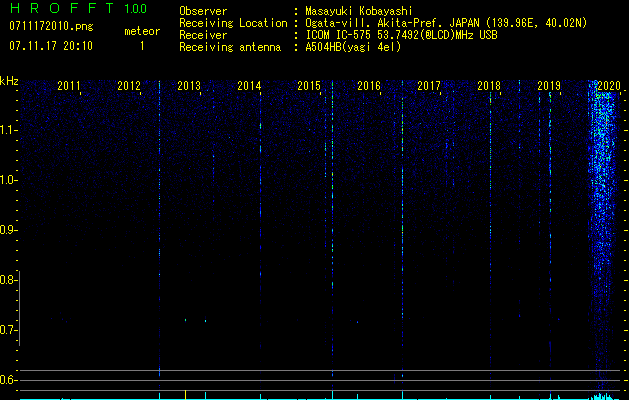Viewport: 629px width, 400px height.
Task: Click the HROFFT 1.0.0 title text
Action: point(79,8)
